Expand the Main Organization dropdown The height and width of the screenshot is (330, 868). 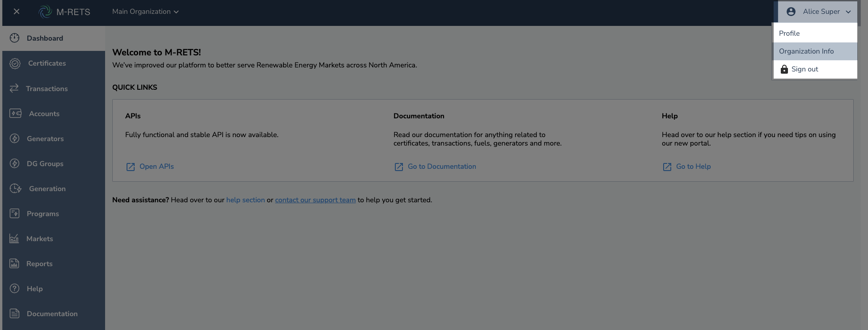point(145,12)
